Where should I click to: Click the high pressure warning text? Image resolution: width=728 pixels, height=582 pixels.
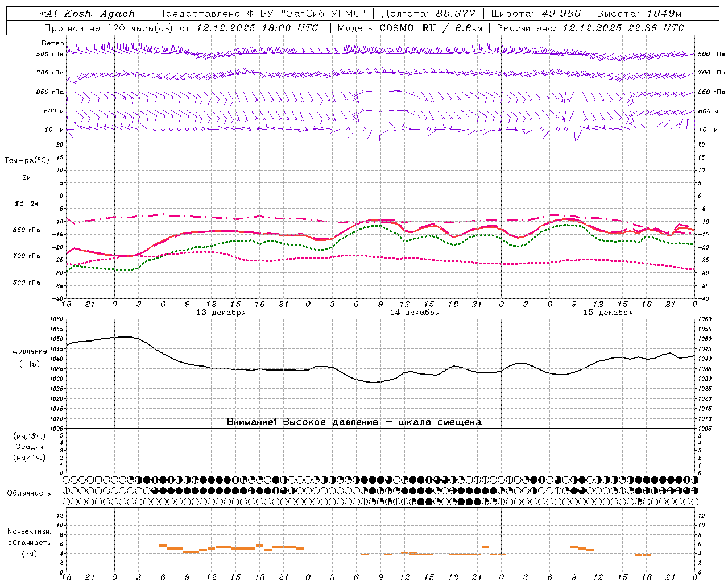(354, 422)
